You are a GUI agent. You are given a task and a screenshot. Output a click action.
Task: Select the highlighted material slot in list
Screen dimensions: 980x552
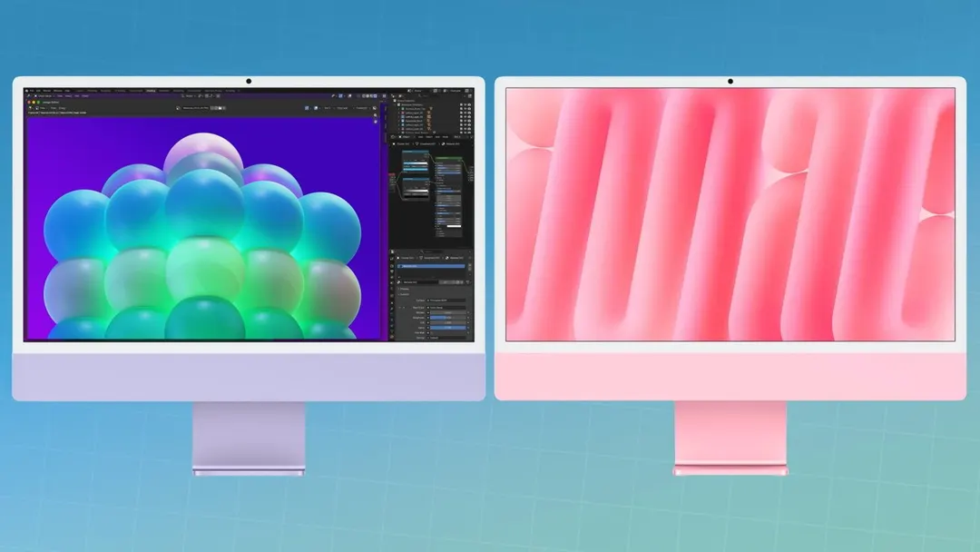pyautogui.click(x=431, y=266)
